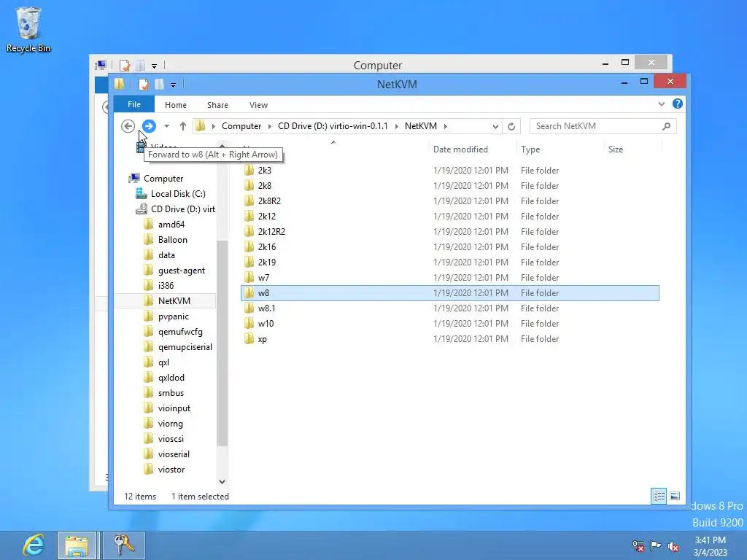Switch to Large icons view button

pos(675,496)
